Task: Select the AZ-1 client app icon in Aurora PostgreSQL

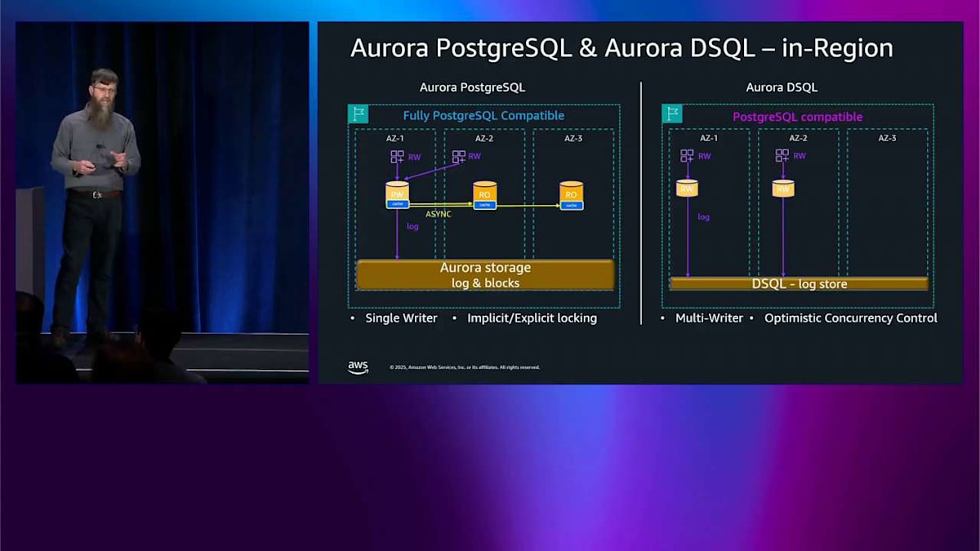Action: pos(397,157)
